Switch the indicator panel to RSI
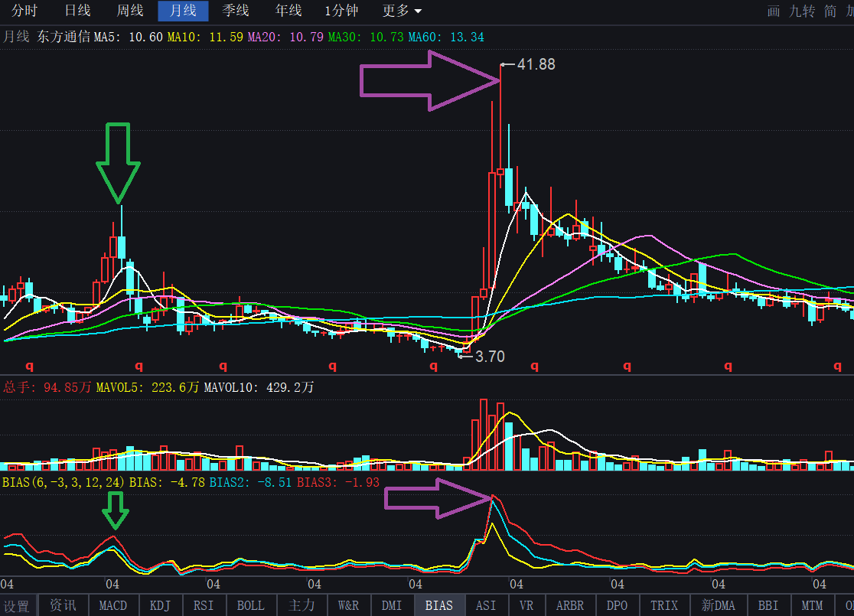 (203, 605)
